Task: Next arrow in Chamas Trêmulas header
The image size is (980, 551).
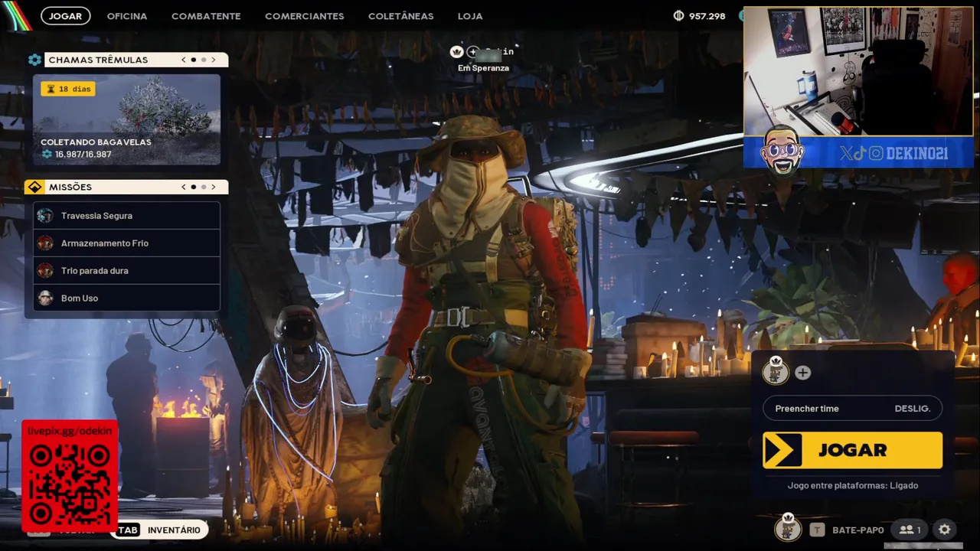Action: [214, 60]
